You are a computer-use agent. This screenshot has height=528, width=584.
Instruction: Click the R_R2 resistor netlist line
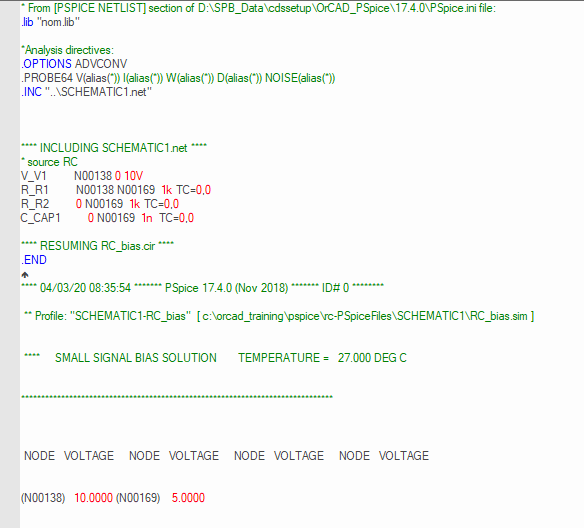(x=100, y=204)
